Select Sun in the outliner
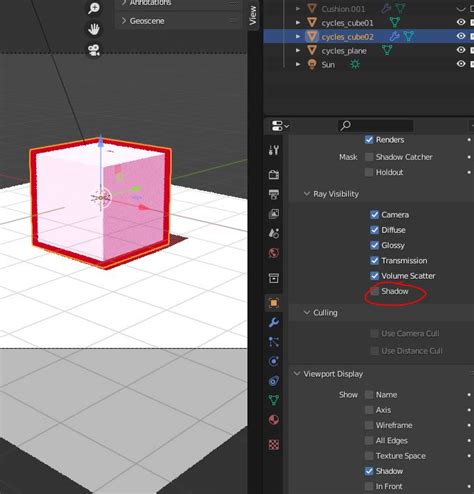 pyautogui.click(x=328, y=64)
